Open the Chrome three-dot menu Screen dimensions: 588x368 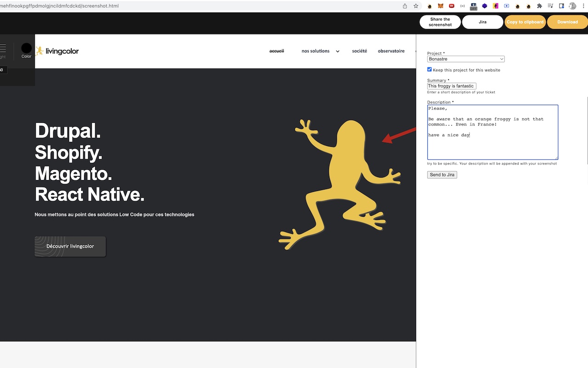pos(583,6)
